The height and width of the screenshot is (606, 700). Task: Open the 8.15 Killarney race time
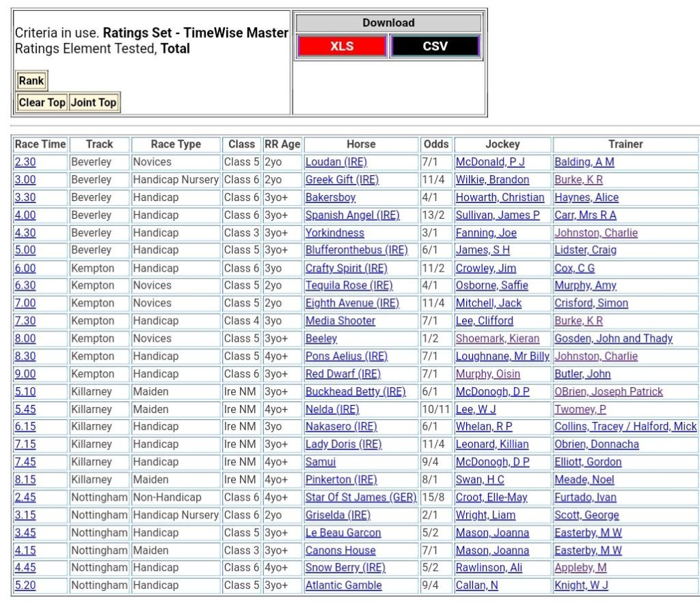[x=25, y=479]
